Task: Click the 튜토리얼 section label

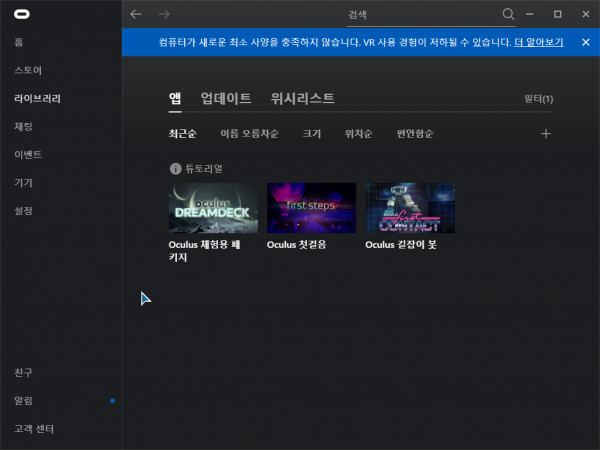Action: point(204,169)
